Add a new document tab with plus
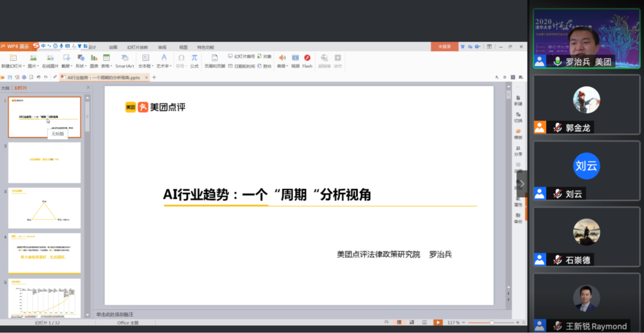Image resolution: width=644 pixels, height=333 pixels. point(154,77)
